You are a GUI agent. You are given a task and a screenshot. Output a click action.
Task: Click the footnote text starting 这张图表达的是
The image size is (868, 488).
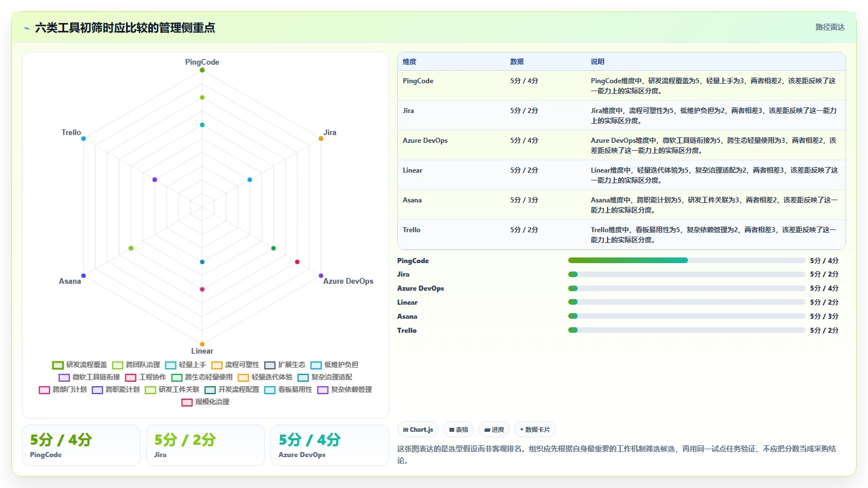point(617,455)
